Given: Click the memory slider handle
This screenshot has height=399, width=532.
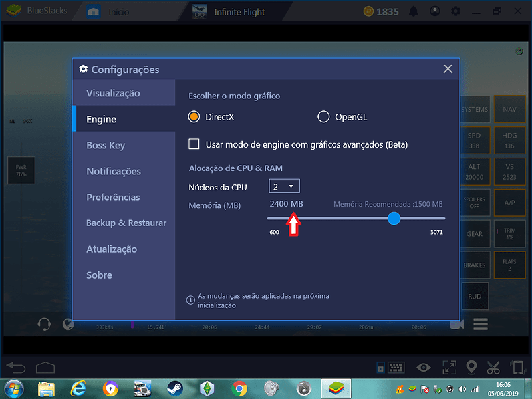Looking at the screenshot, I should [394, 219].
